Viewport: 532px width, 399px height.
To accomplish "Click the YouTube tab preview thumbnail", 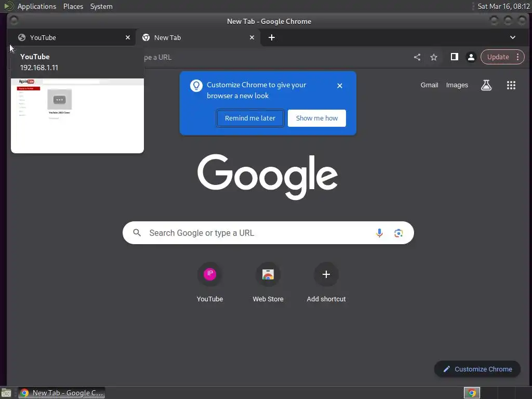I will (77, 116).
